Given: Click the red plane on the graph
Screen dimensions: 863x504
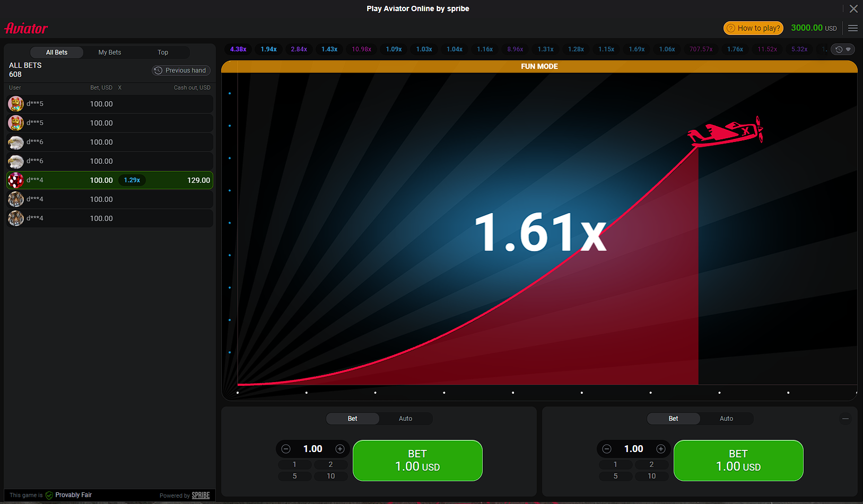Looking at the screenshot, I should point(726,132).
